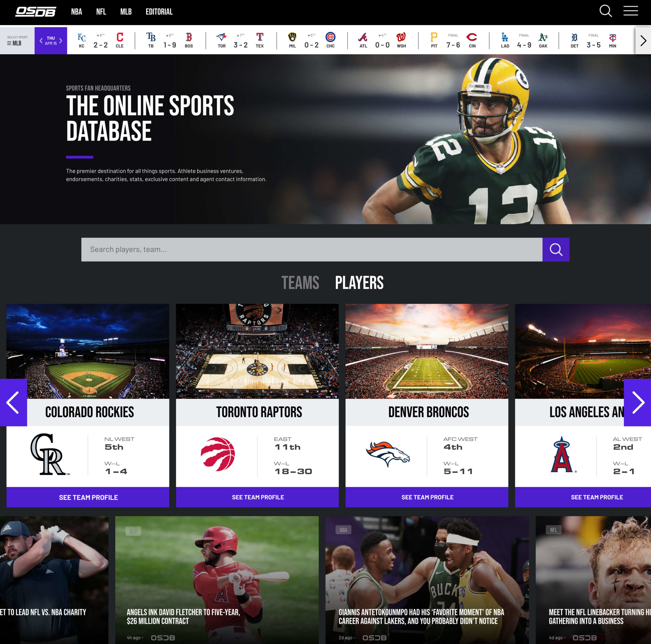651x644 pixels.
Task: Click the Toronto Blue Jays logo
Action: 221,37
